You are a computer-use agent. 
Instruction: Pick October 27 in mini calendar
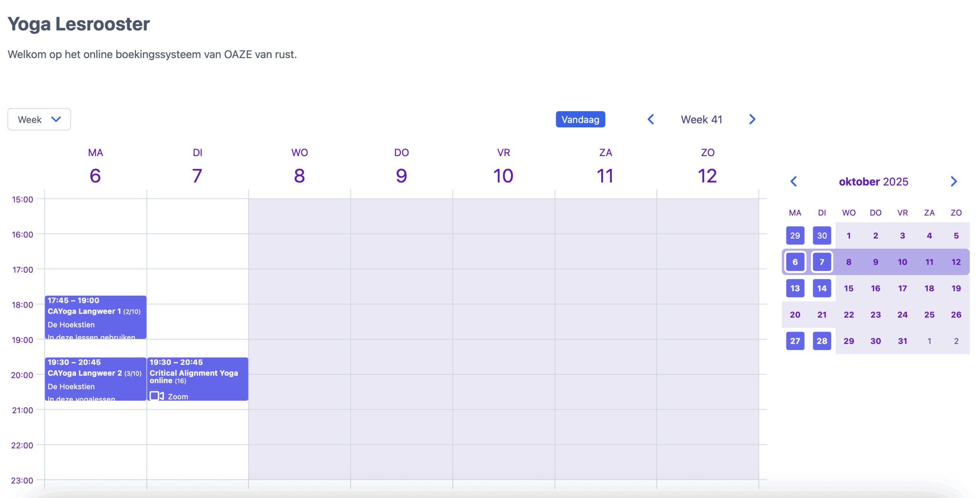pyautogui.click(x=795, y=341)
